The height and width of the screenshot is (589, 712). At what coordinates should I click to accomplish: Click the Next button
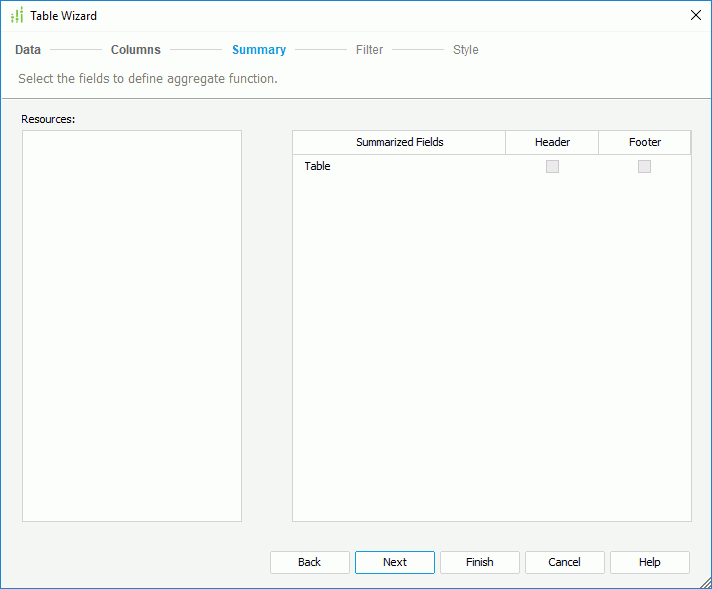[x=395, y=562]
